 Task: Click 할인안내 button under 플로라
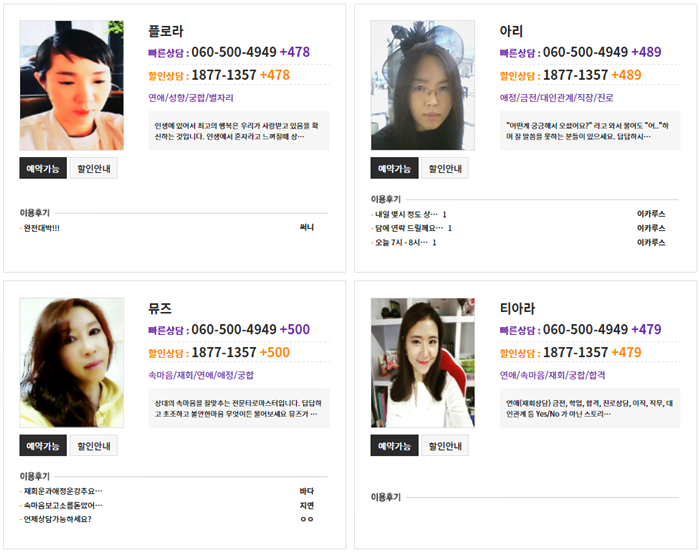click(94, 168)
